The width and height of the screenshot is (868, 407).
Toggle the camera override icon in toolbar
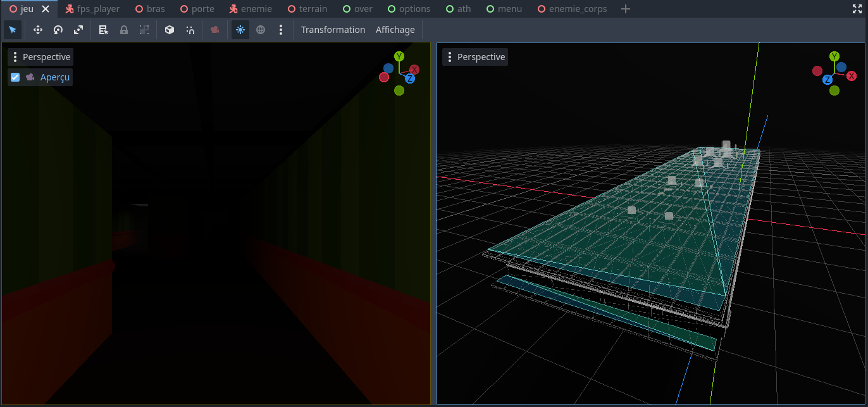(x=215, y=30)
